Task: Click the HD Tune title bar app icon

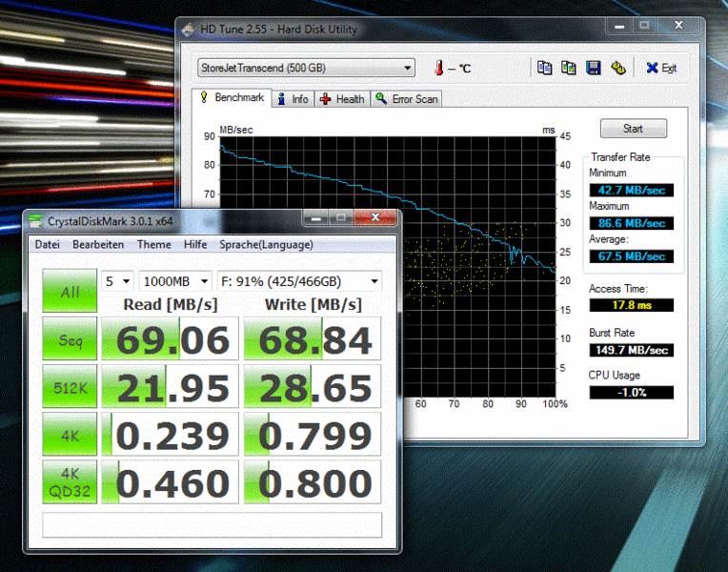Action: 189,30
